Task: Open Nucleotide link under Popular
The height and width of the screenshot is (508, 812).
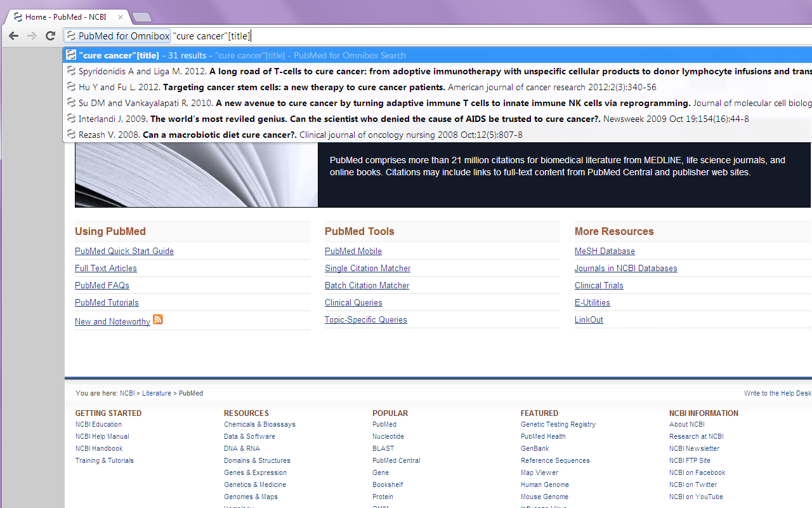Action: 388,436
